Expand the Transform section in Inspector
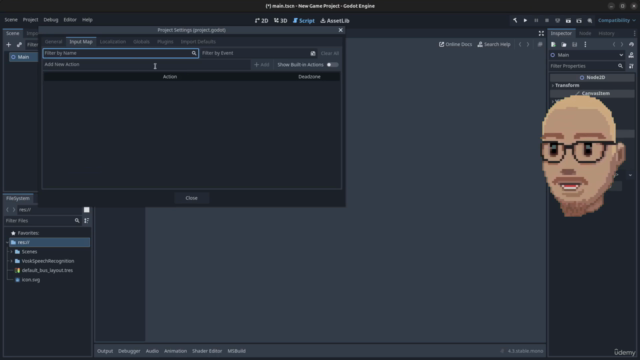The height and width of the screenshot is (360, 640). coord(567,85)
